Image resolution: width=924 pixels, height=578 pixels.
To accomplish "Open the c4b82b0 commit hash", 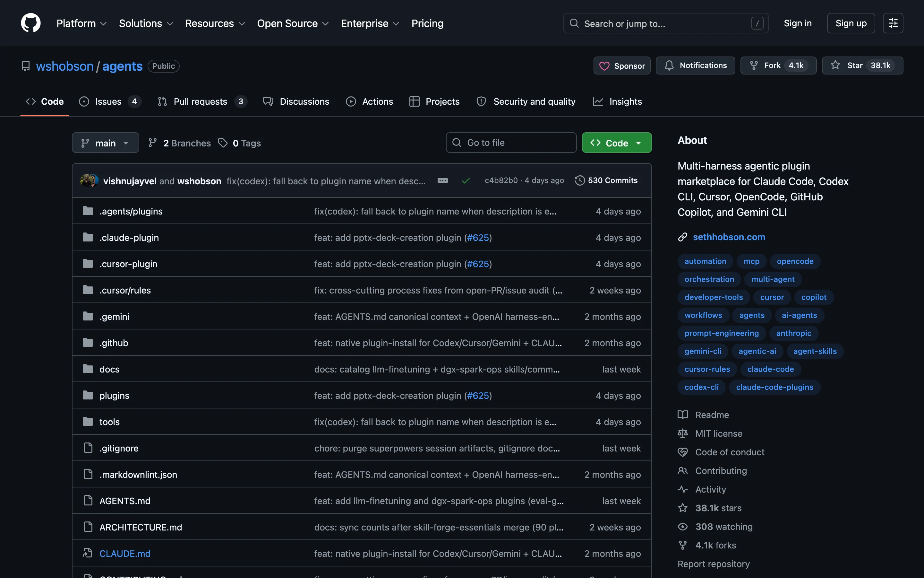I will [x=501, y=180].
